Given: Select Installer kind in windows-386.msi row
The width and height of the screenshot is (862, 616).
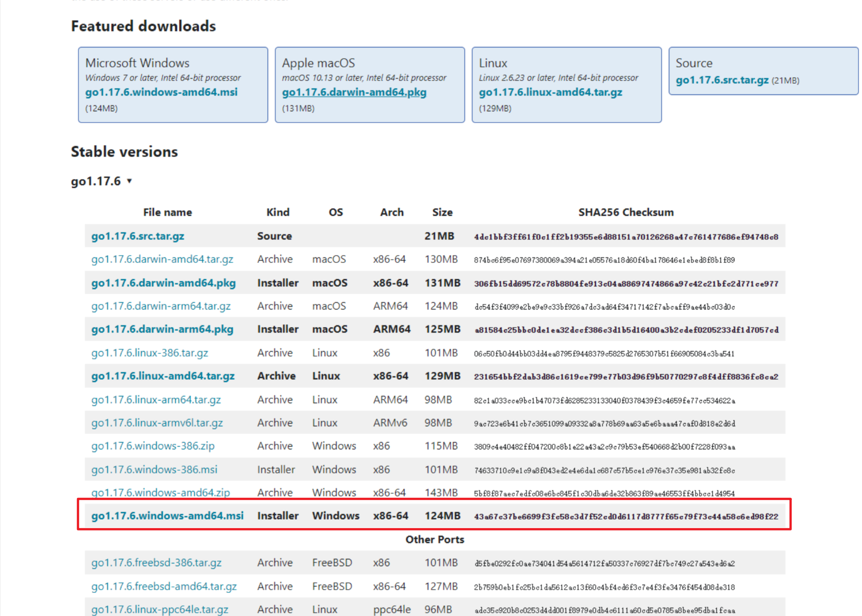Looking at the screenshot, I should point(276,469).
